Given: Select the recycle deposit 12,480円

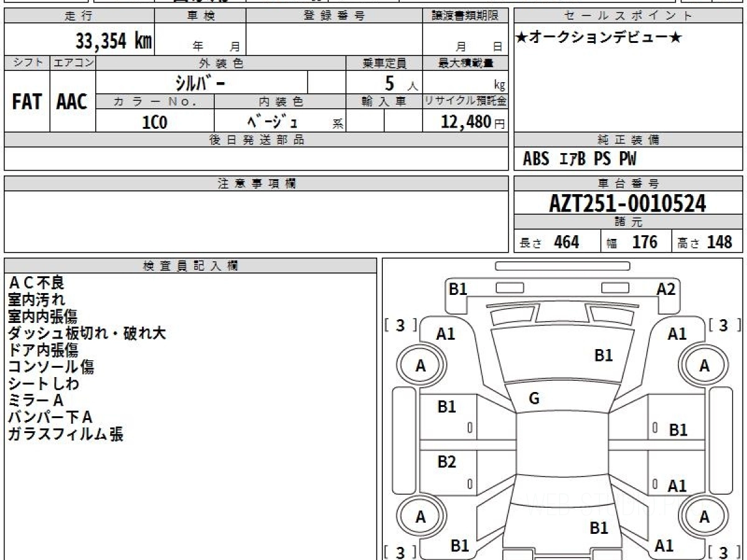Looking at the screenshot, I should point(473,122).
